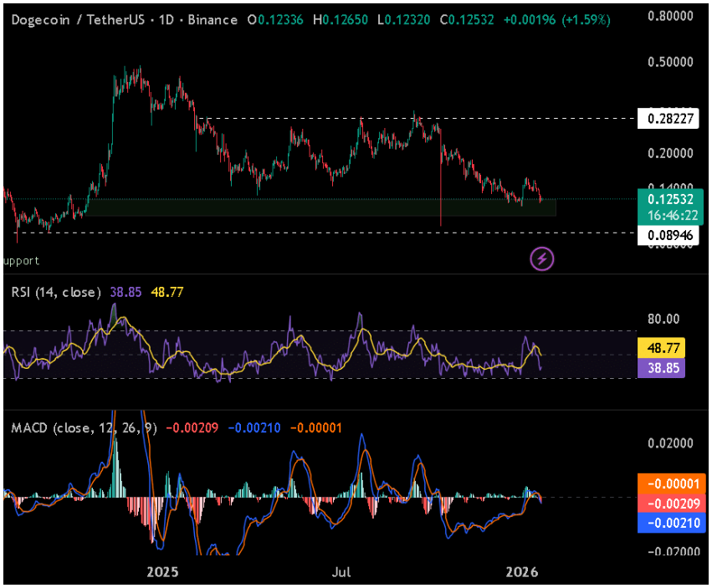This screenshot has width=712, height=588.
Task: Click the Jul marker on time axis
Action: [341, 573]
